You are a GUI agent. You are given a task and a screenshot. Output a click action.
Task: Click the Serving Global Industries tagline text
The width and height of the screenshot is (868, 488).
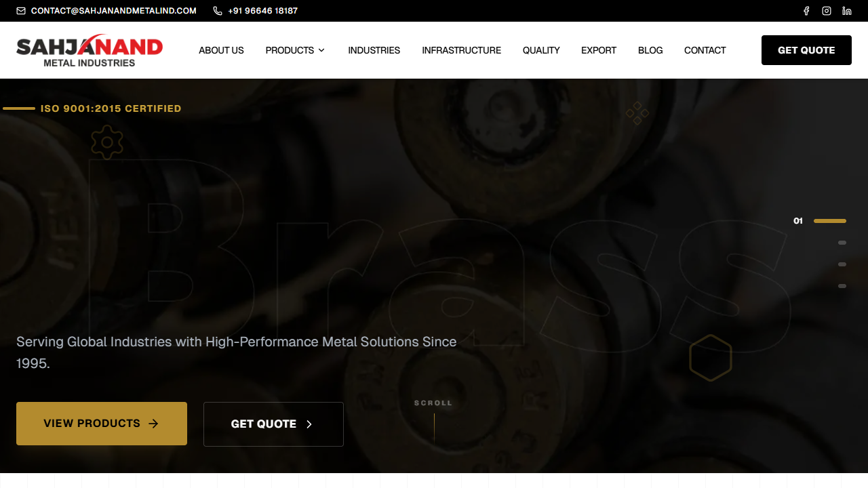237,352
